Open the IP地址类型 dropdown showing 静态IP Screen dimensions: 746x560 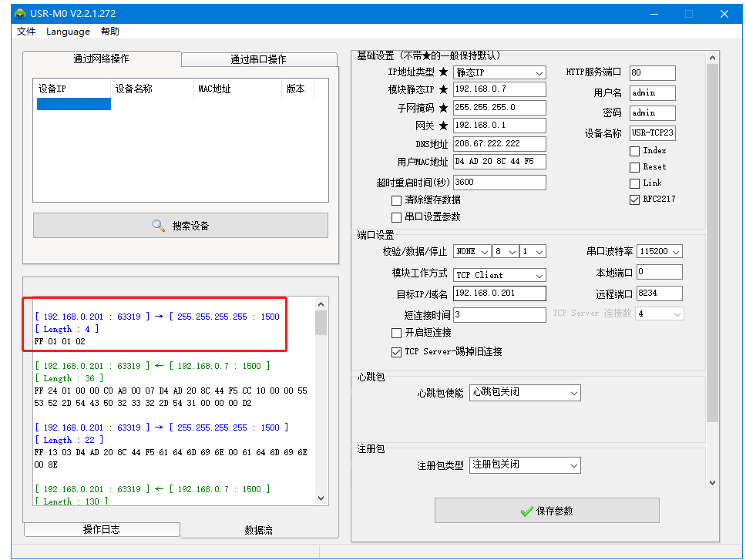[x=499, y=72]
